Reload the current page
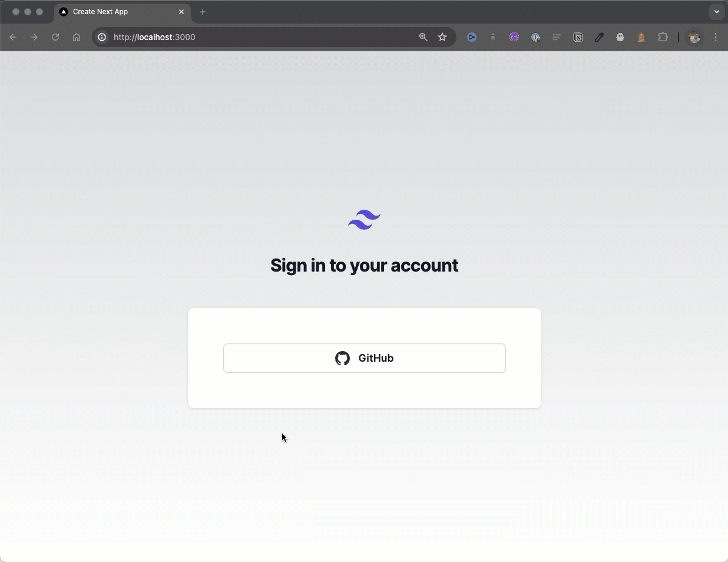The height and width of the screenshot is (562, 728). [x=55, y=37]
